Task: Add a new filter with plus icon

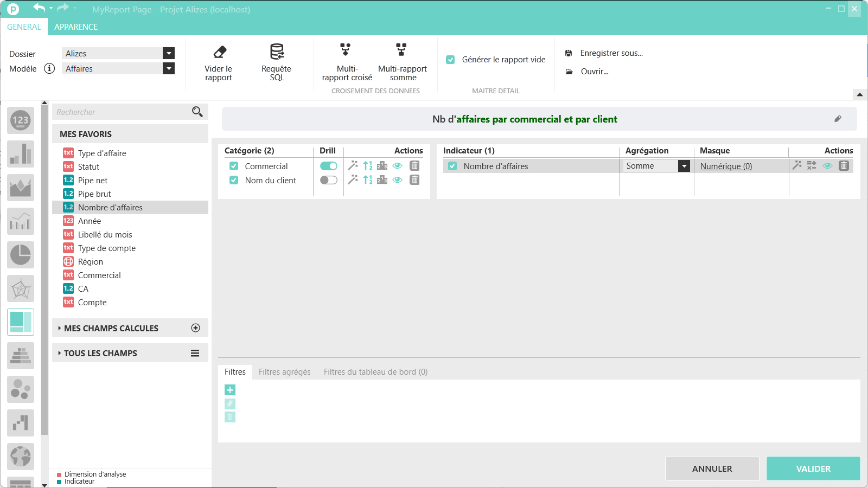Action: pyautogui.click(x=230, y=390)
